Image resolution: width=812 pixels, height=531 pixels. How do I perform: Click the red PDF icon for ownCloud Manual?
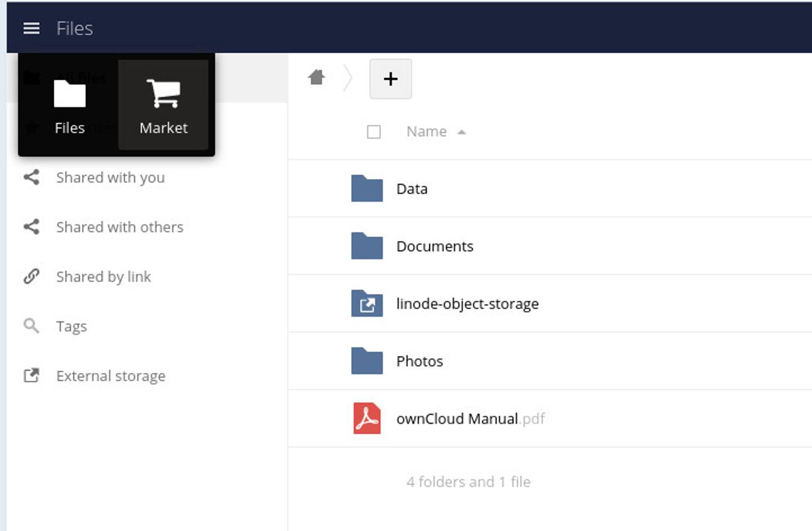click(x=366, y=418)
